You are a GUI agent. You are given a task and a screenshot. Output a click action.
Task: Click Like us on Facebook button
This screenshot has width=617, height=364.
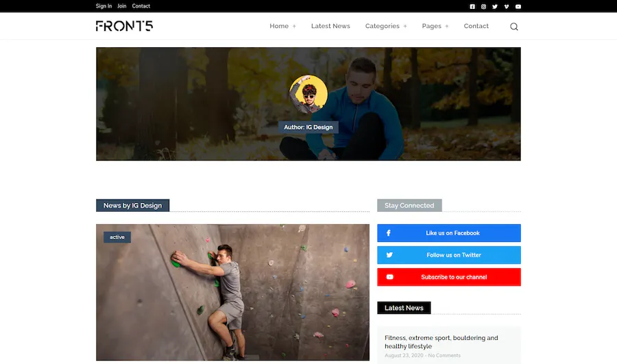tap(449, 233)
